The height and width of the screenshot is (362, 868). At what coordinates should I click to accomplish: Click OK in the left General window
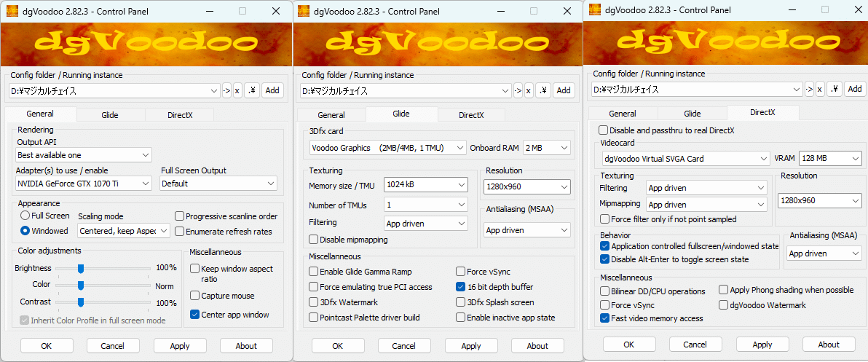(x=47, y=346)
